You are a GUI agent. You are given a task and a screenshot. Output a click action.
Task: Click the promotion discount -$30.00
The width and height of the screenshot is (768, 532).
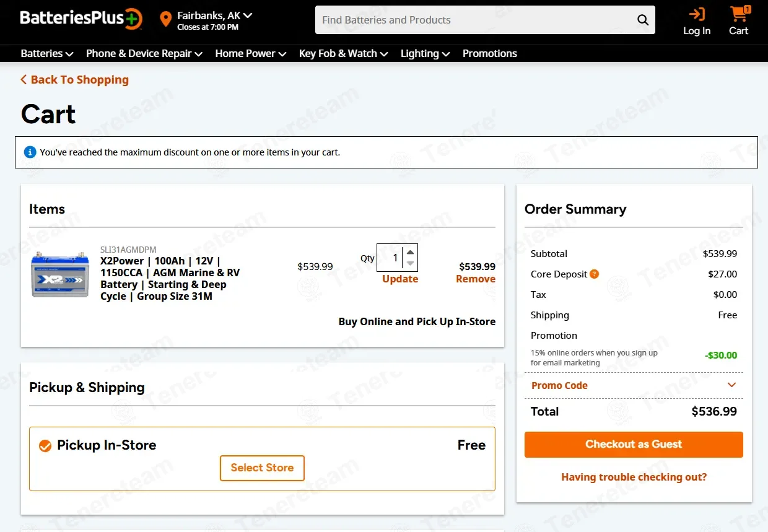tap(721, 355)
